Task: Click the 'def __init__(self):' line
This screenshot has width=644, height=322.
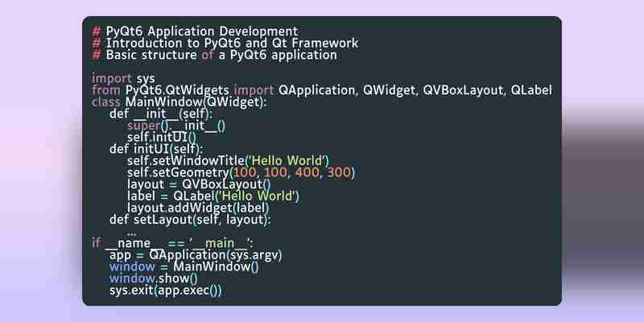Action: [161, 114]
